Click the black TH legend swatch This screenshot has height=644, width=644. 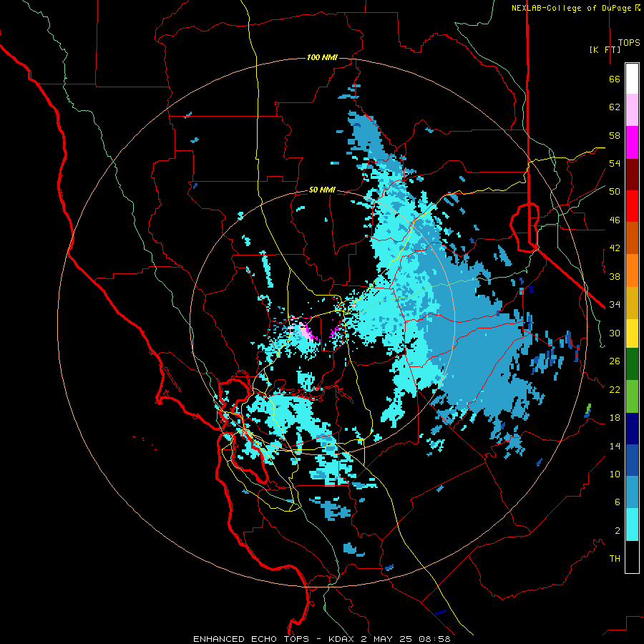point(632,557)
